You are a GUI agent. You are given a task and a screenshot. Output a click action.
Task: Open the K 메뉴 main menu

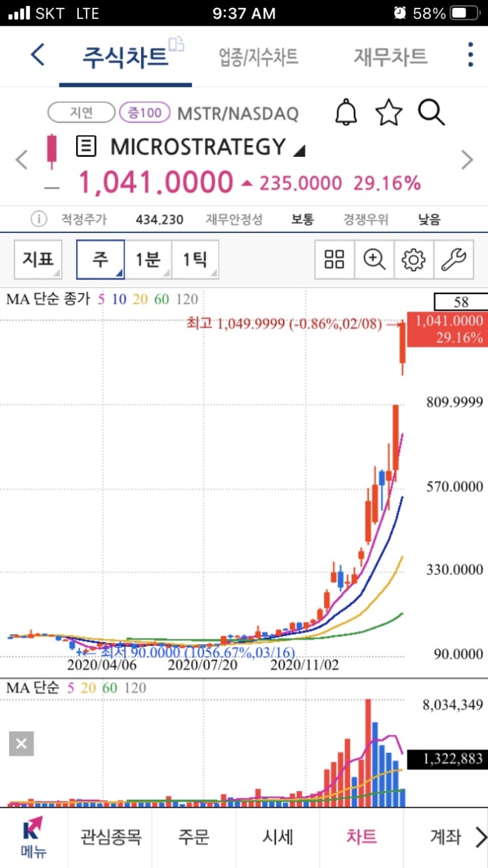pos(33,838)
